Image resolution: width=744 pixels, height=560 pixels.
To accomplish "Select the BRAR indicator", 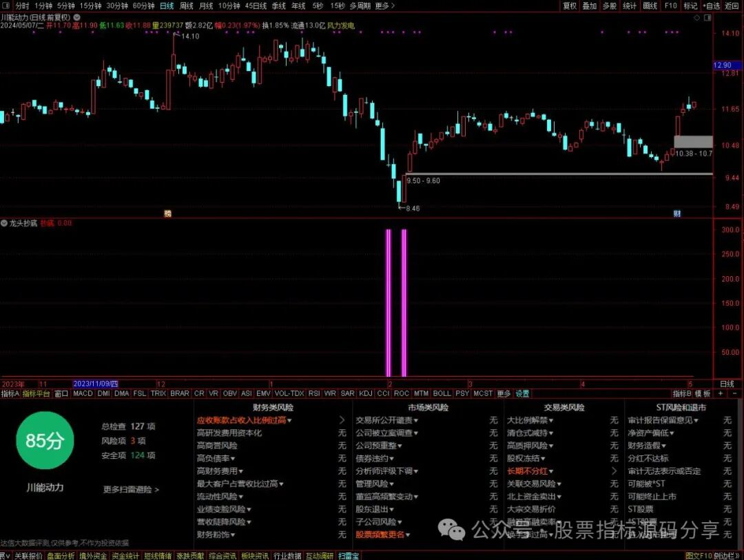I will pyautogui.click(x=180, y=394).
